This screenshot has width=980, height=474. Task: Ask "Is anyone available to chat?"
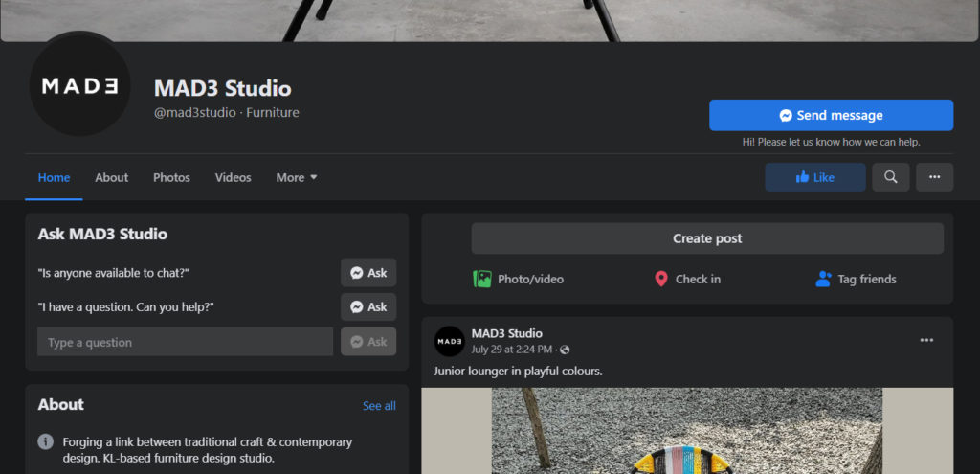coord(368,273)
